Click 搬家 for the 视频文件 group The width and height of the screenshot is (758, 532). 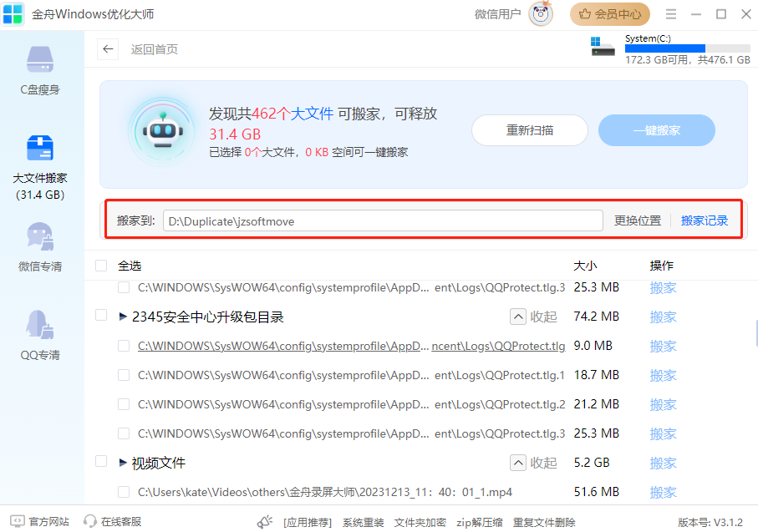(x=664, y=463)
